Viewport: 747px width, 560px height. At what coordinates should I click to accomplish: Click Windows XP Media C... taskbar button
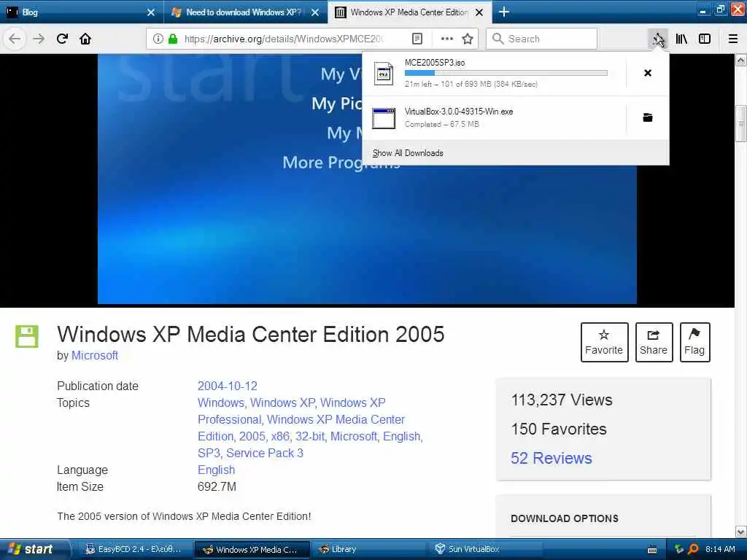[252, 550]
